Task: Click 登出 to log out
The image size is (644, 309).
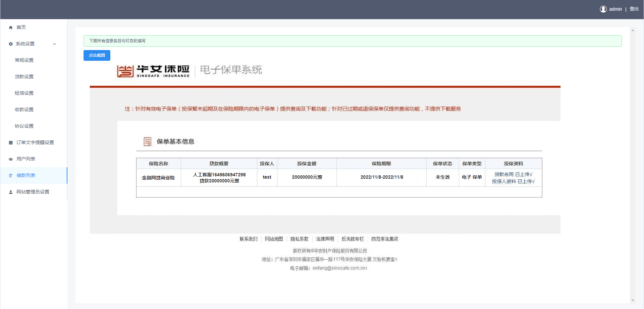Action: 634,9
